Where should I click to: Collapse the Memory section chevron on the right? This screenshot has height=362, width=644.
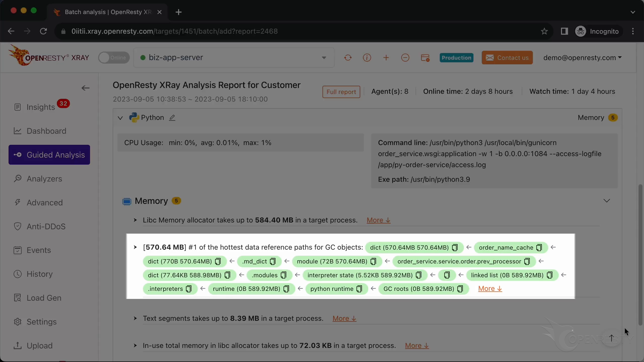[607, 201]
